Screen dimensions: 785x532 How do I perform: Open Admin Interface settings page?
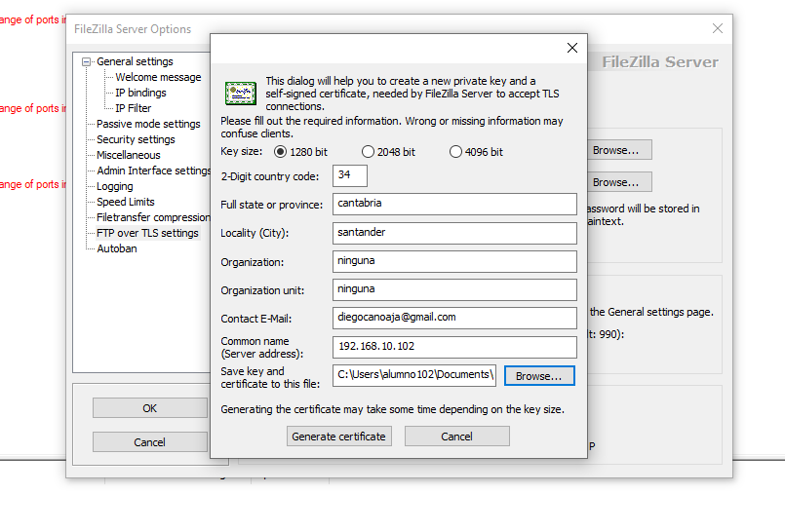pyautogui.click(x=153, y=171)
